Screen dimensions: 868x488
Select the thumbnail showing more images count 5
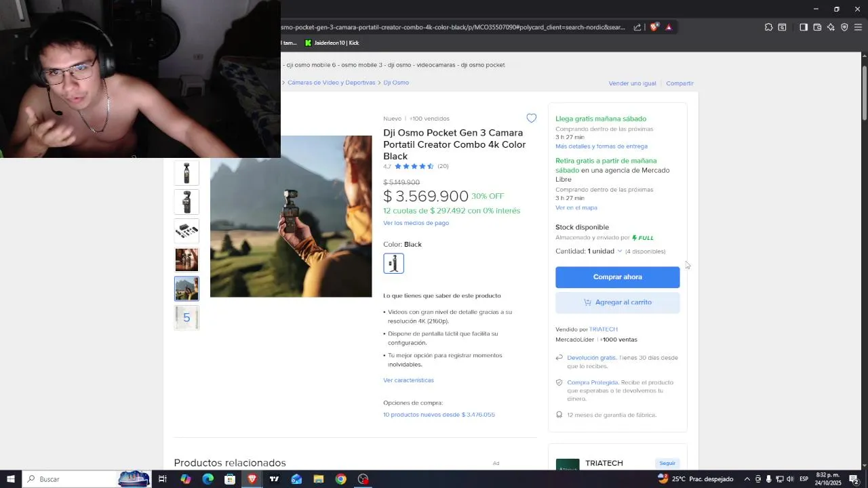point(186,318)
